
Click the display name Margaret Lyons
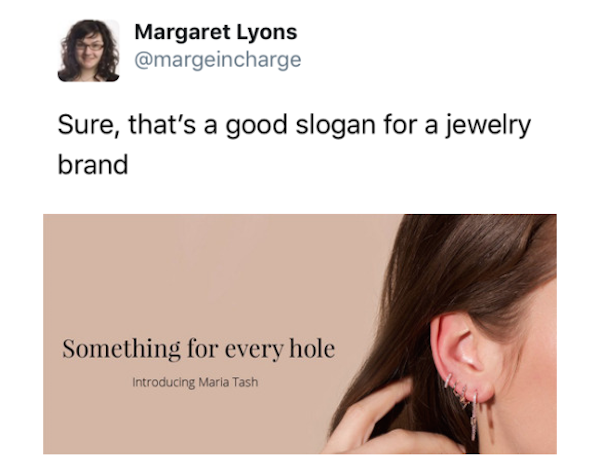pyautogui.click(x=215, y=32)
